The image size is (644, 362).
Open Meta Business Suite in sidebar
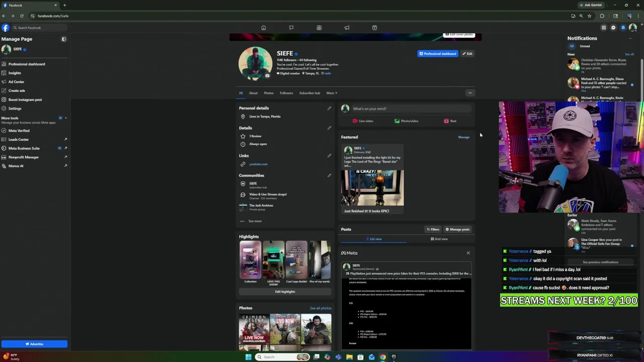(x=34, y=148)
